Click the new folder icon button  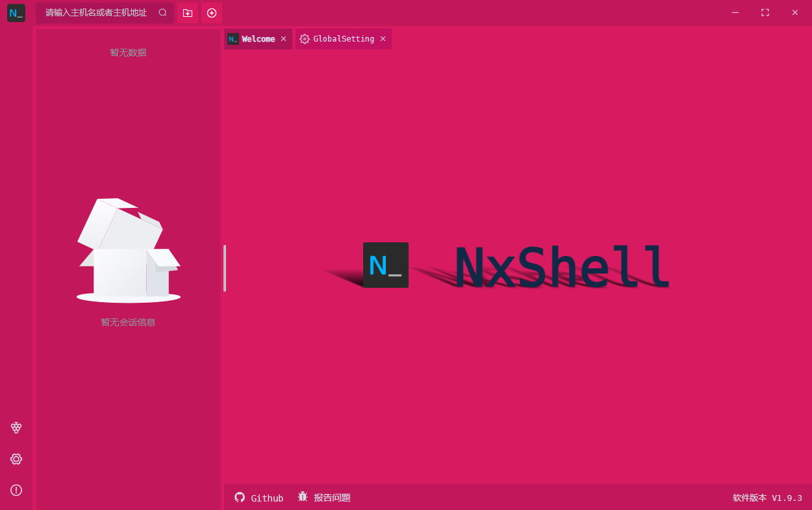click(188, 13)
